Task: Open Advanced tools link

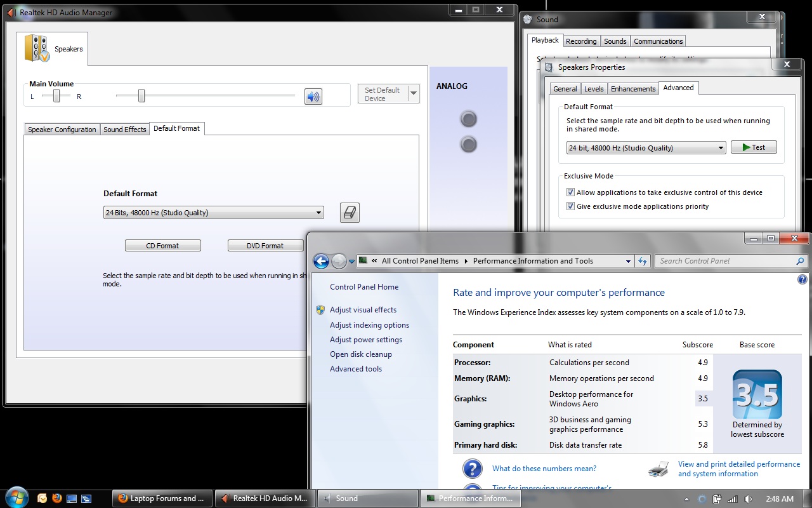Action: [x=356, y=369]
